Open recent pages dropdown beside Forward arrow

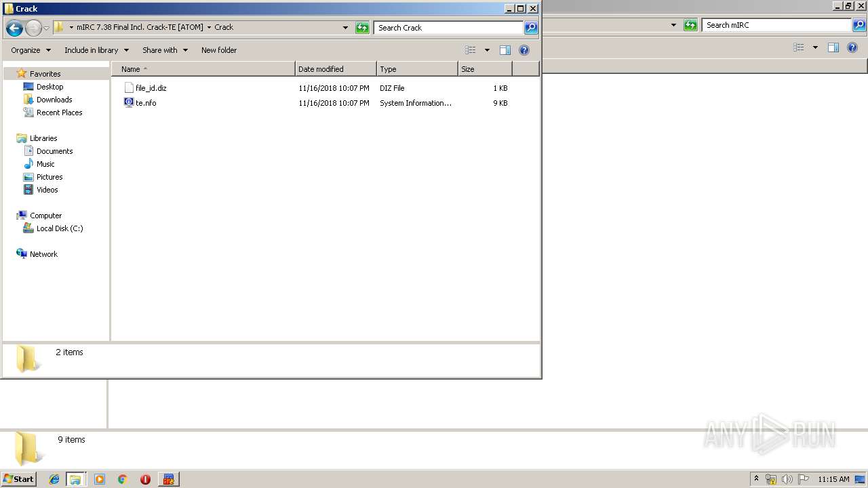click(x=46, y=28)
